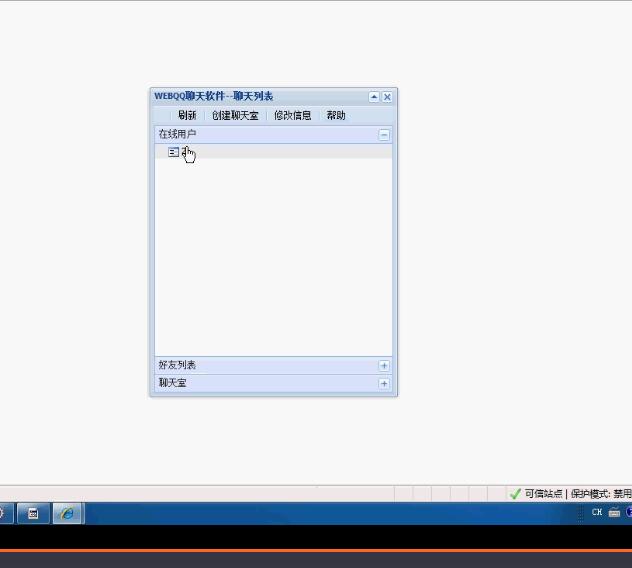Viewport: 632px width, 568px height.
Task: Expand the 聊天室 panel plus button
Action: (x=384, y=383)
